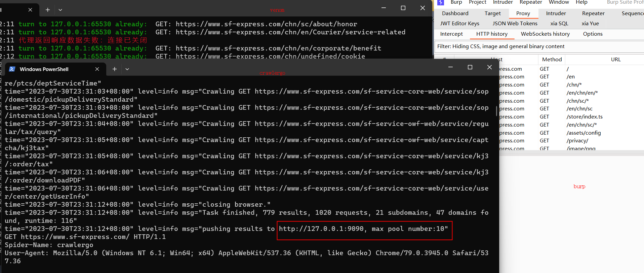Sort history by URL column header
Viewport: 644px width, 273px height.
pyautogui.click(x=615, y=60)
